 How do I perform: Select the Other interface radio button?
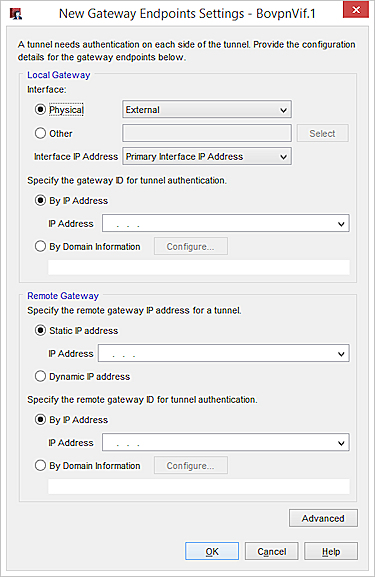[40, 133]
